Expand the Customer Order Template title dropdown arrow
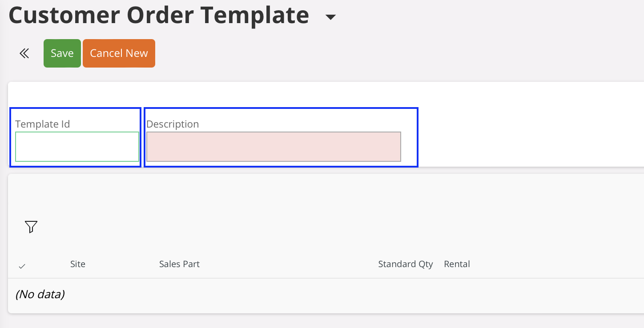644x328 pixels. pos(330,17)
